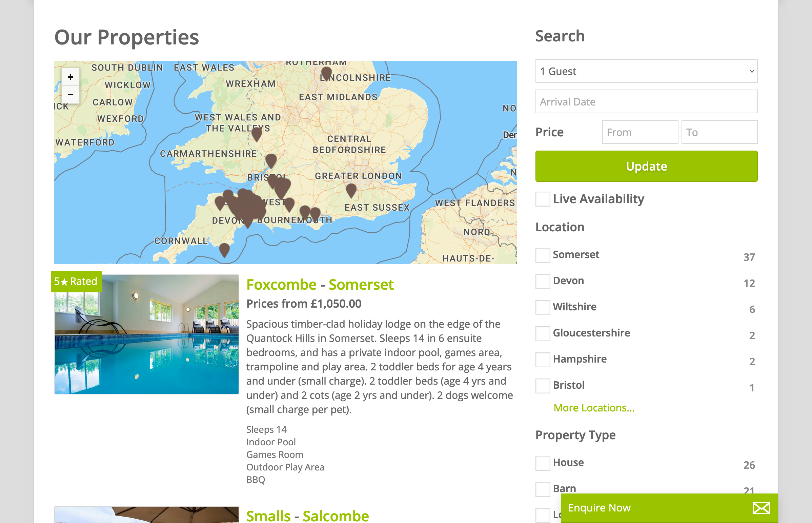Screen dimensions: 812x523
Task: Click the map pin near Lincolnshire
Action: pyautogui.click(x=326, y=73)
